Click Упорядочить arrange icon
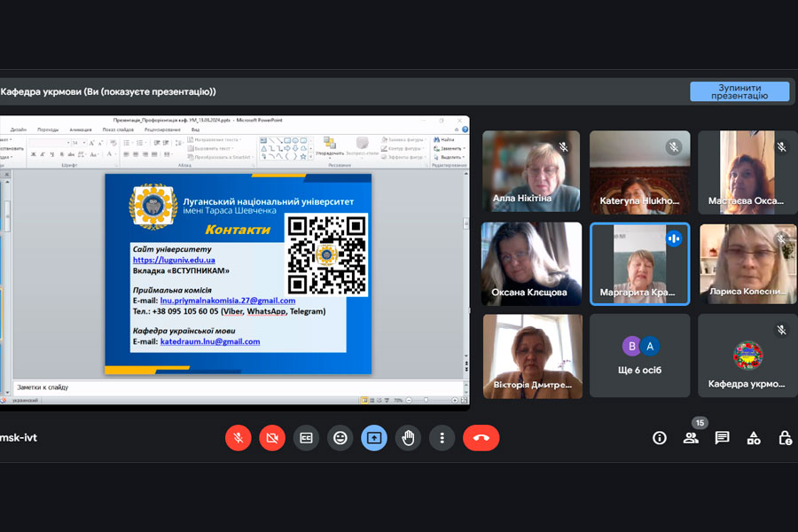 pos(330,146)
